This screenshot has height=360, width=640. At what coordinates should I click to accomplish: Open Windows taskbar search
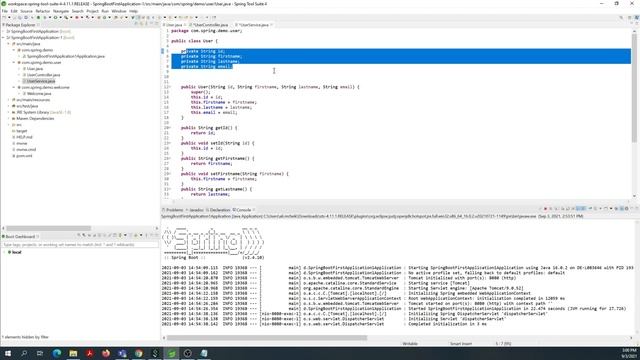coord(24,353)
